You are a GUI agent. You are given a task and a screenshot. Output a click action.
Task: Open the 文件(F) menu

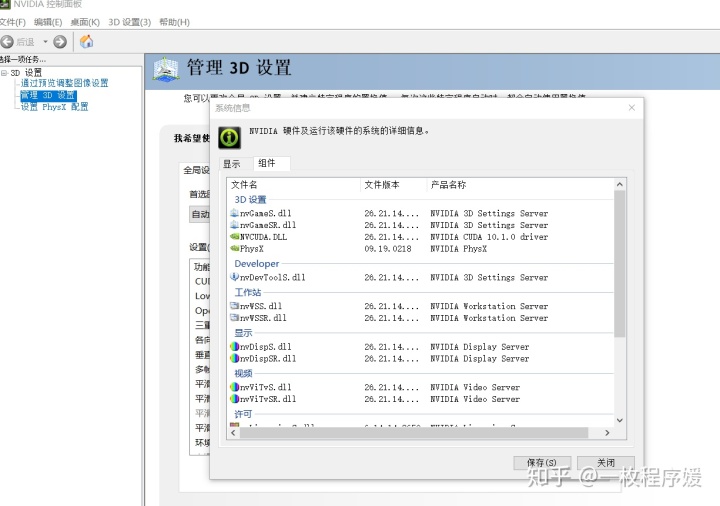tap(12, 22)
